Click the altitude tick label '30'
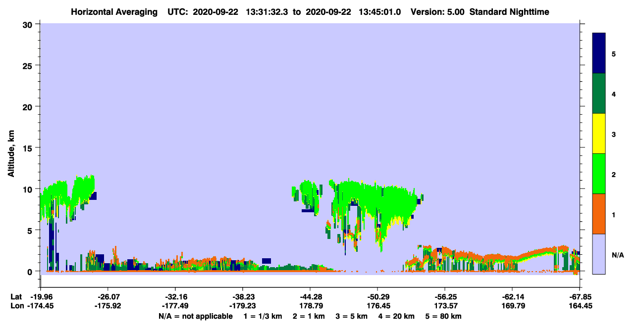 [29, 24]
